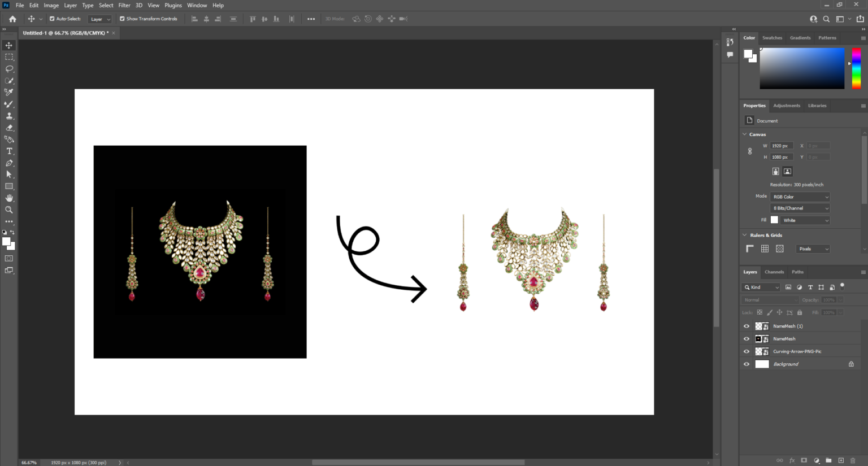Viewport: 868px width, 466px height.
Task: Open the Rulers options in Rulers & Grids
Action: [x=749, y=248]
